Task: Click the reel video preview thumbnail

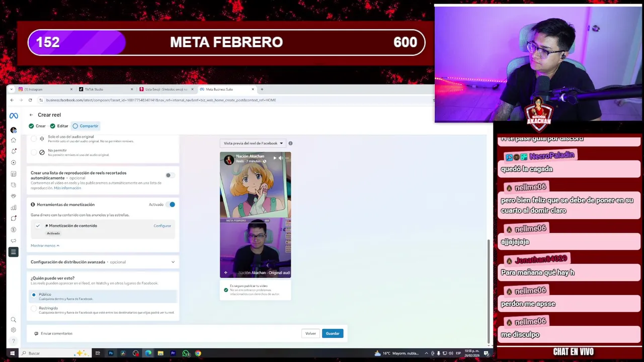Action: coord(256,215)
